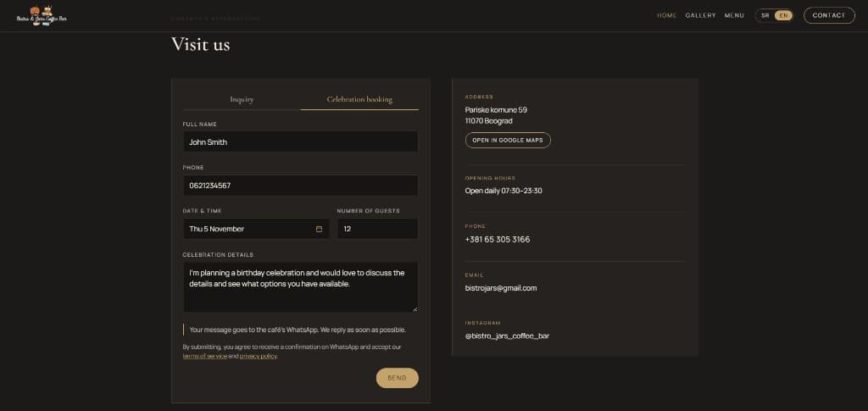The image size is (868, 411).
Task: Open the Date & Time field
Action: (x=256, y=229)
